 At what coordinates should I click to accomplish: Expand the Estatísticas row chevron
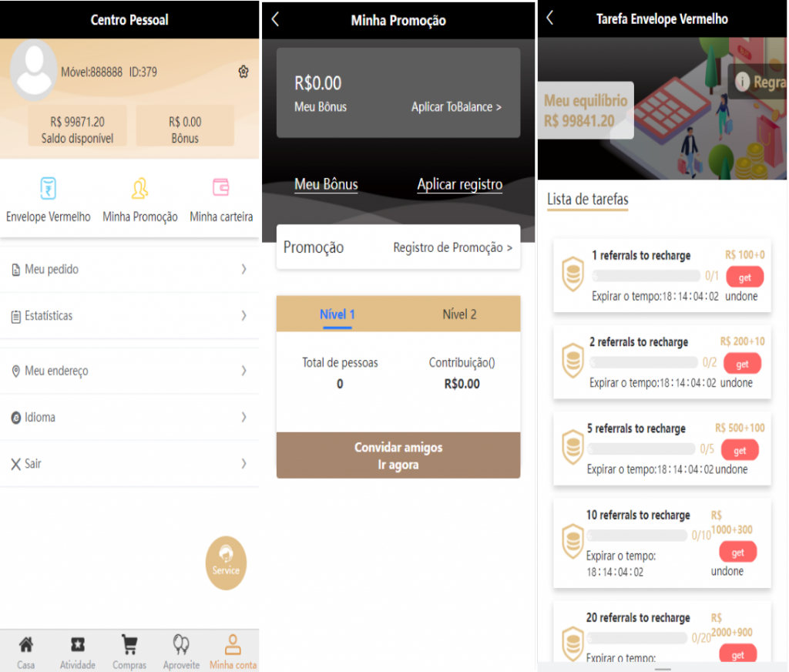coord(243,315)
